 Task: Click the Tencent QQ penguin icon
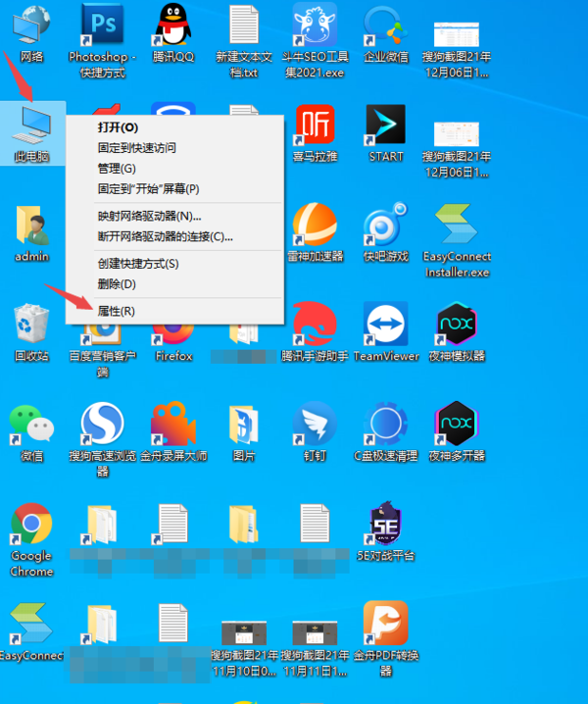coord(173,24)
